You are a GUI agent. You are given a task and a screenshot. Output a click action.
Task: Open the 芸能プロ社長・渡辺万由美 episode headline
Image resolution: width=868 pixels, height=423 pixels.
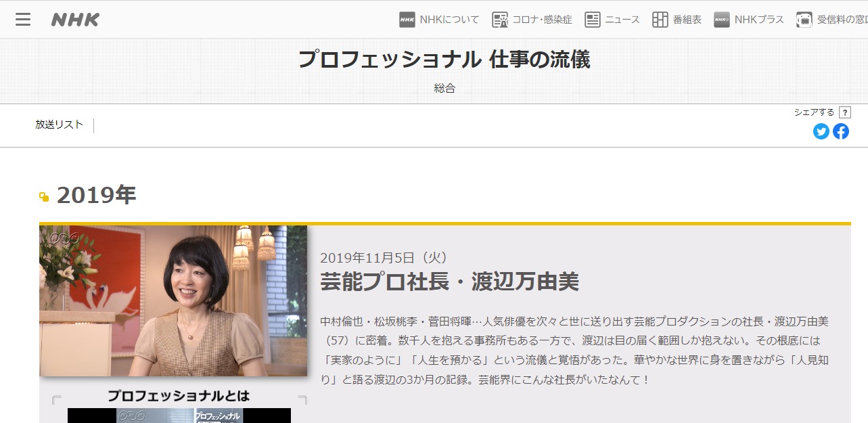point(449,282)
